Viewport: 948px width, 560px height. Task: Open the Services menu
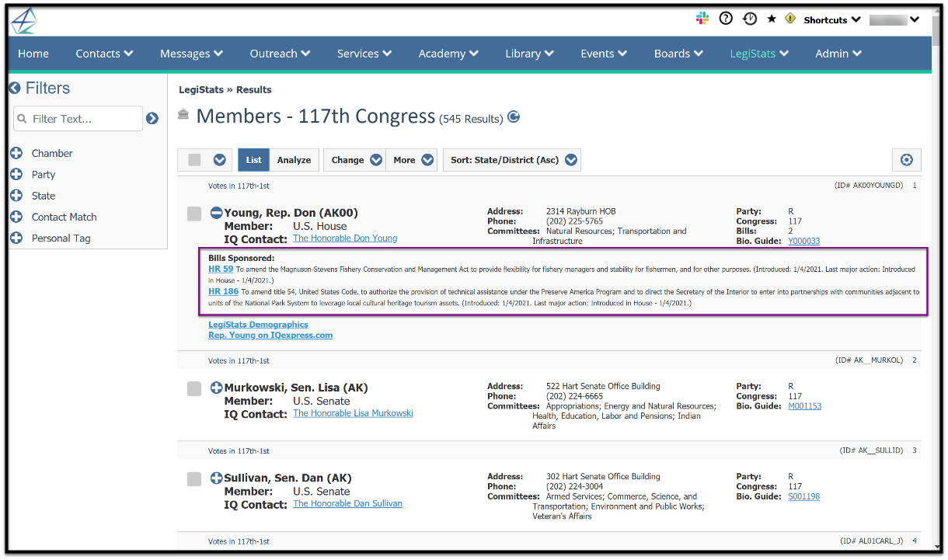(364, 54)
